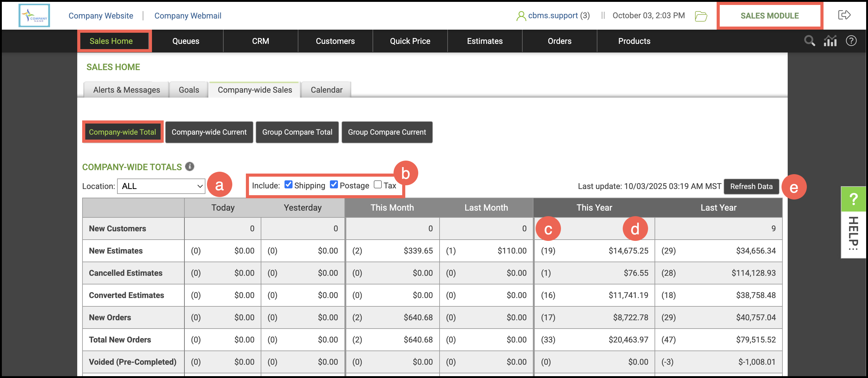
Task: Open the reports chart icon
Action: point(830,41)
